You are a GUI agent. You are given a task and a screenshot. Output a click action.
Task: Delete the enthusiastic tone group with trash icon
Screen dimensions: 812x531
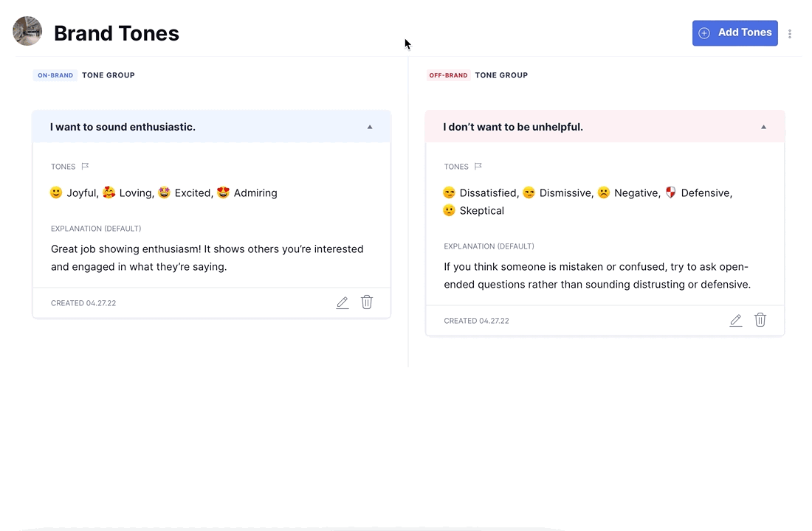[367, 302]
